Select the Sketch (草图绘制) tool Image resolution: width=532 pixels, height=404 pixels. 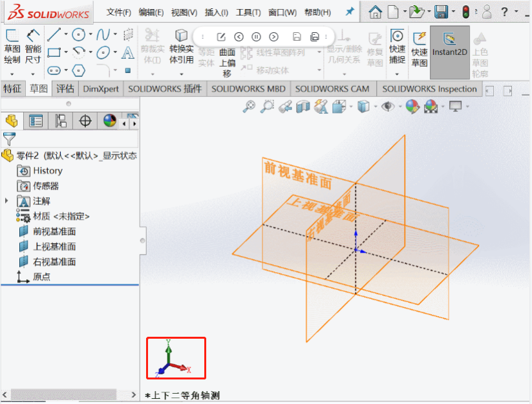click(x=12, y=47)
